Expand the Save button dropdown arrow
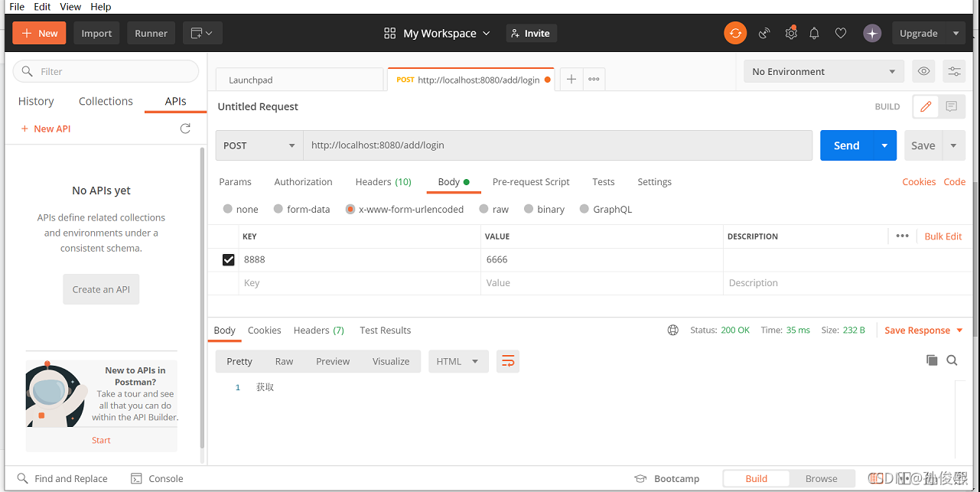The image size is (980, 492). pos(954,145)
